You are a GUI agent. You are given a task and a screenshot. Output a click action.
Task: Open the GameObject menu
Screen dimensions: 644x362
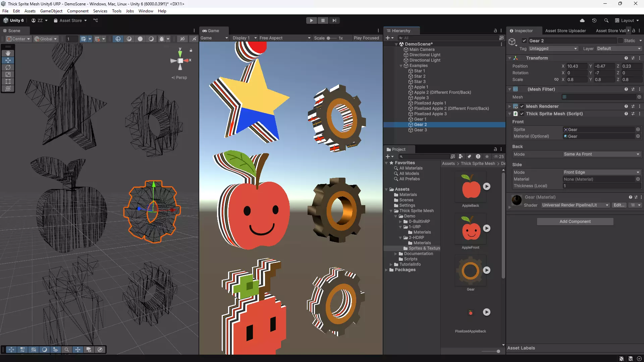pyautogui.click(x=51, y=11)
